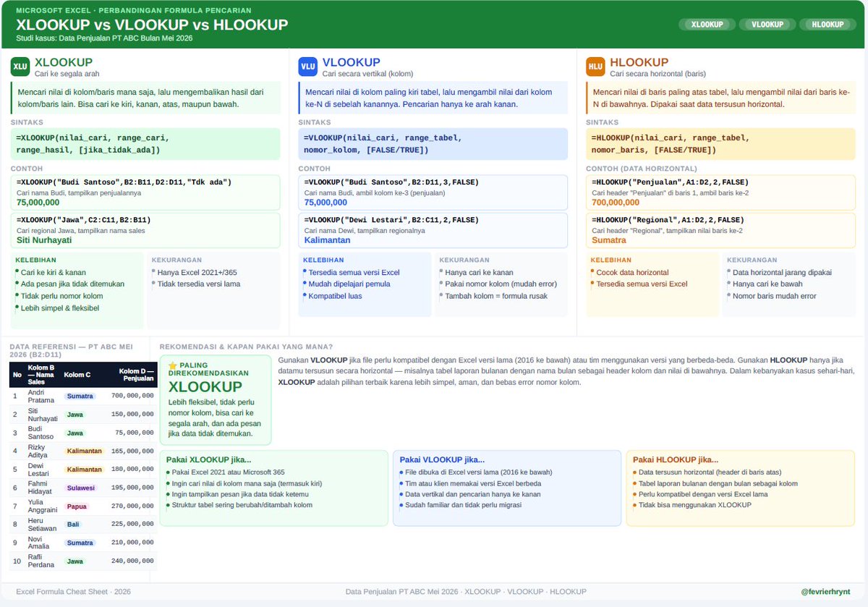The height and width of the screenshot is (607, 868).
Task: Click "Hanya Excel 2021+/365" bullet
Action: click(197, 273)
